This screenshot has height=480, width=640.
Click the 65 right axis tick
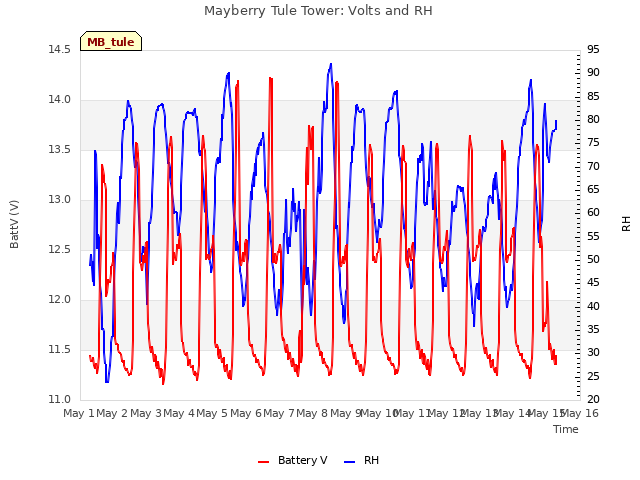pos(593,189)
